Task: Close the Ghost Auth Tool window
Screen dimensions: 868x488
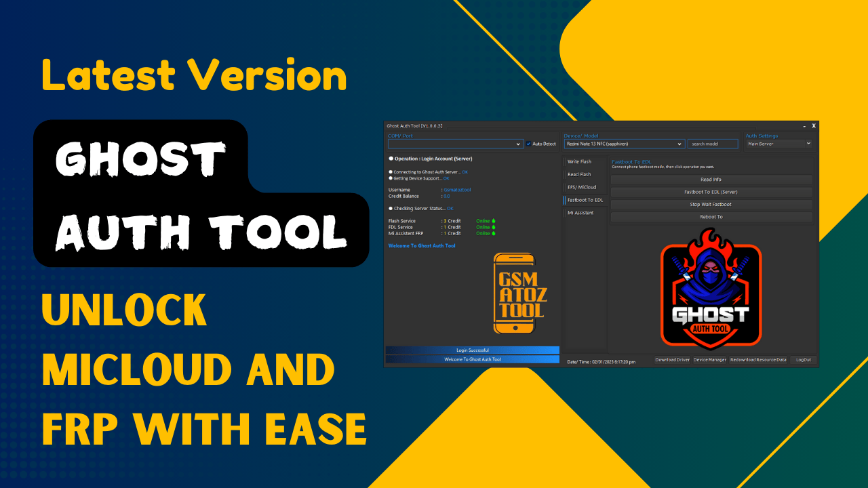Action: 814,126
